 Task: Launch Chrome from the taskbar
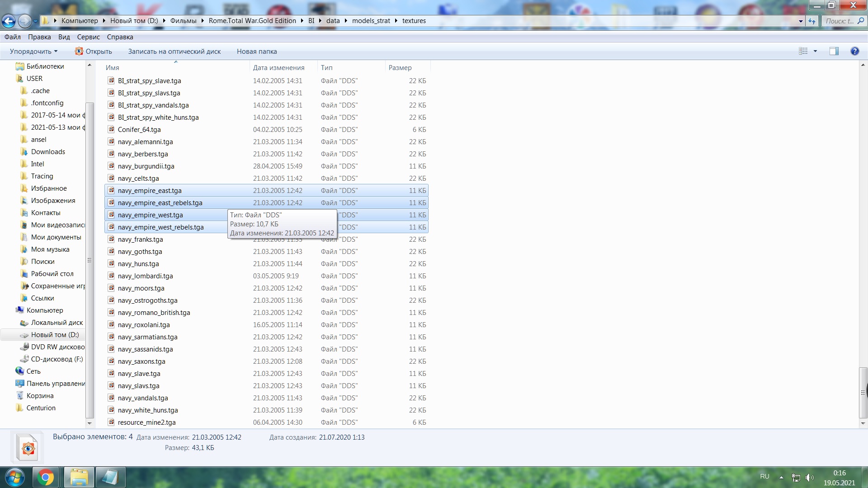click(45, 477)
